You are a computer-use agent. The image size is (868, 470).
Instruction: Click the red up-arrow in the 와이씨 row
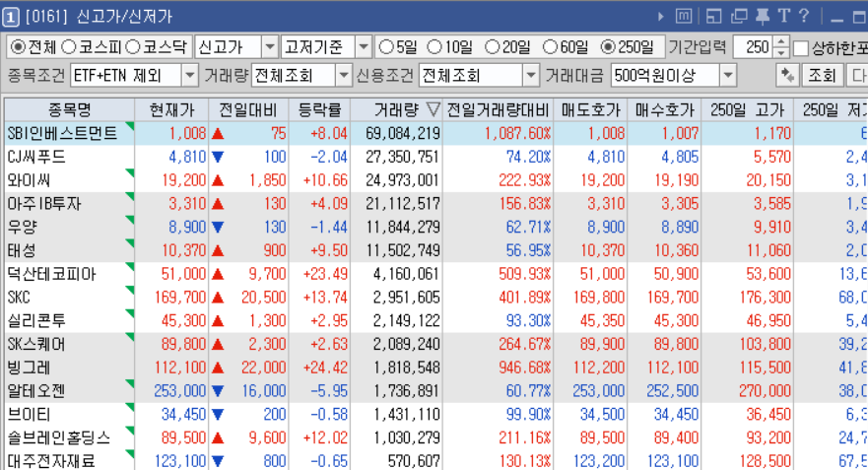coord(218,180)
